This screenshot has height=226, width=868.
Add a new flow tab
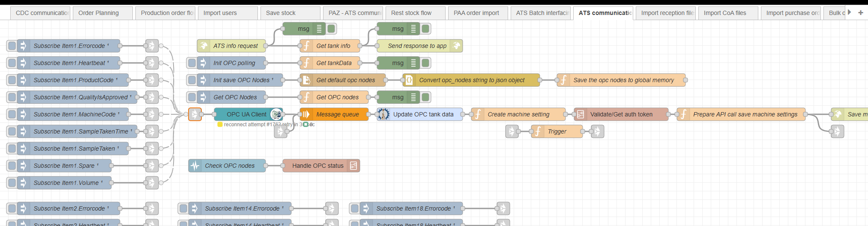click(860, 12)
